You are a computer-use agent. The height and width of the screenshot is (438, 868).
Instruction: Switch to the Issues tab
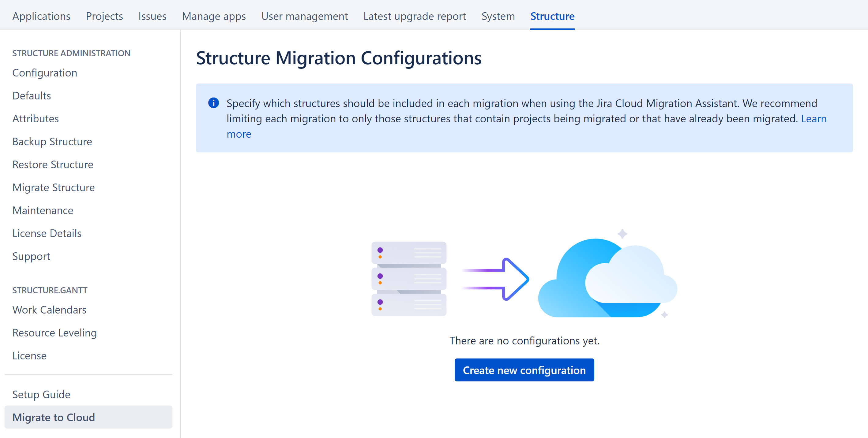coord(152,16)
